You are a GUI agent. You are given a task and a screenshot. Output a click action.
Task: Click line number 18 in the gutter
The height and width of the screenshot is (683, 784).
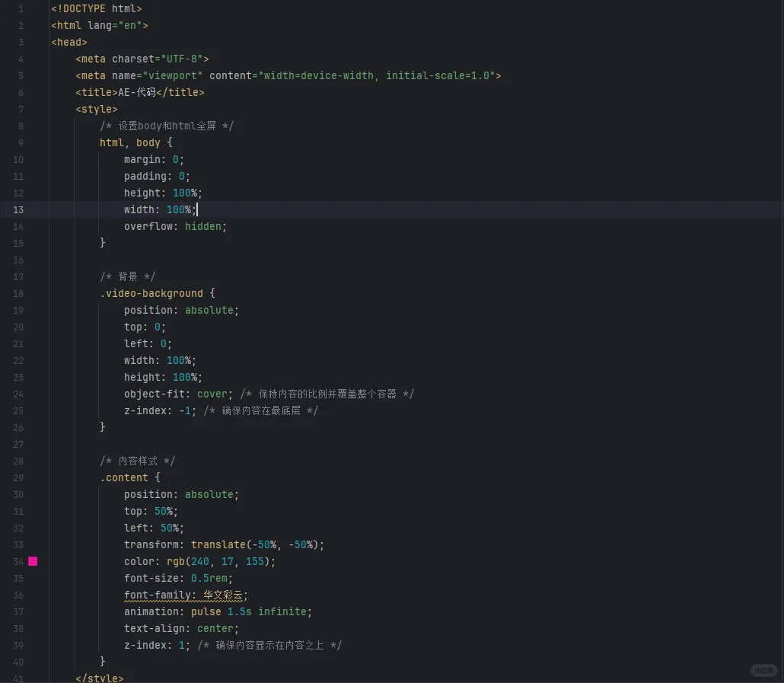(x=18, y=293)
